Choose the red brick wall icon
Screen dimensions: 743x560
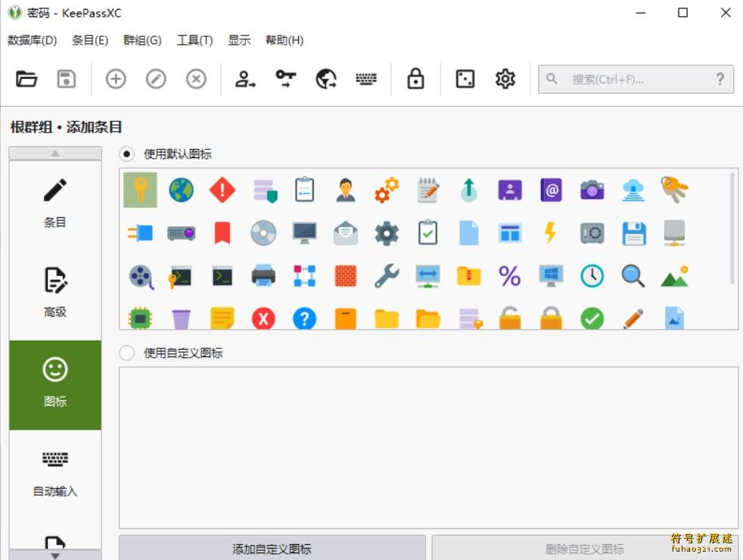coord(346,275)
